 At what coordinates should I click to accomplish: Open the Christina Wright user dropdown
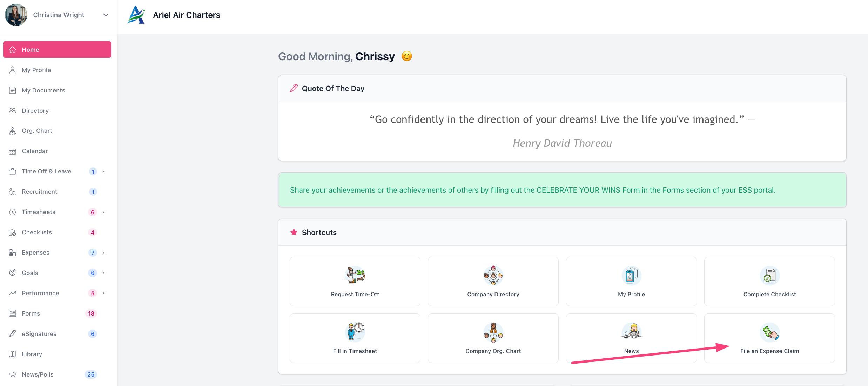(x=106, y=15)
